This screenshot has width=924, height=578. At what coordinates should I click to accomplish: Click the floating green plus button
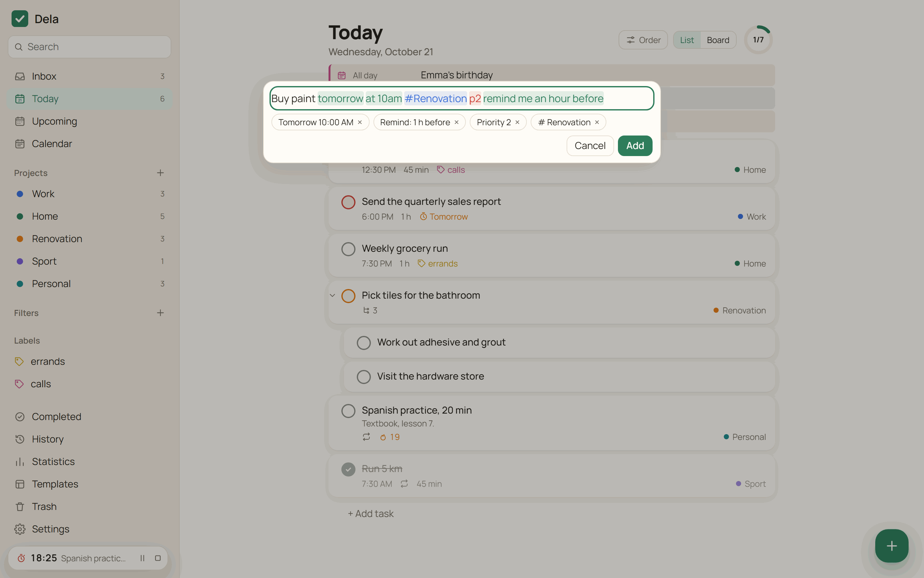click(892, 546)
